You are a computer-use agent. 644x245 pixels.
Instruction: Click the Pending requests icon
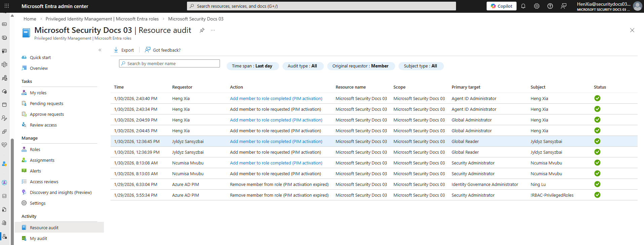(24, 103)
